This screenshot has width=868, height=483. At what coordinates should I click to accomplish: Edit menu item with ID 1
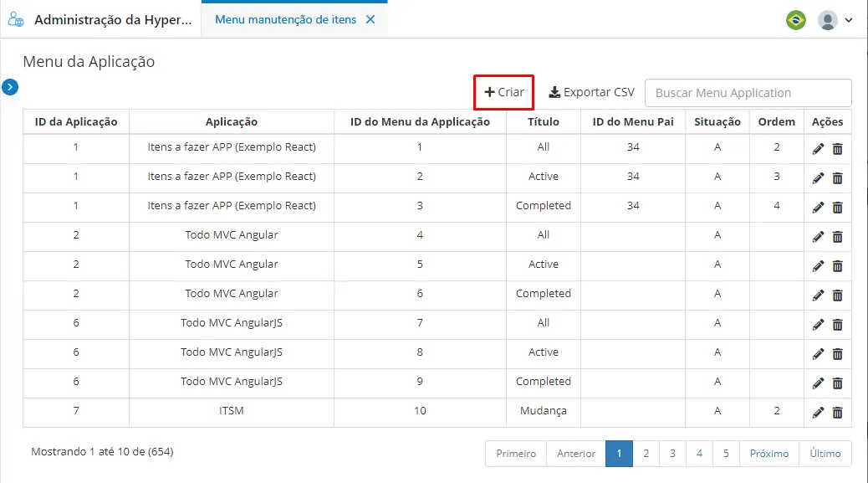click(x=818, y=148)
